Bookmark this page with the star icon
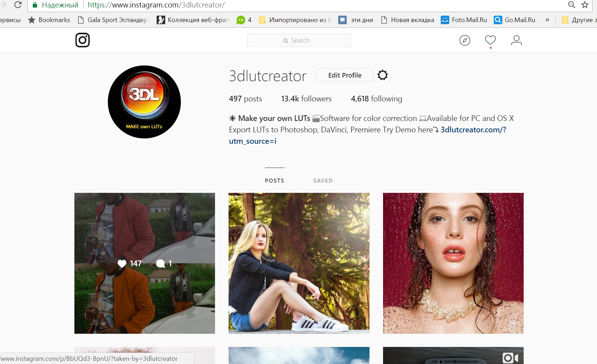This screenshot has height=364, width=597. [585, 5]
